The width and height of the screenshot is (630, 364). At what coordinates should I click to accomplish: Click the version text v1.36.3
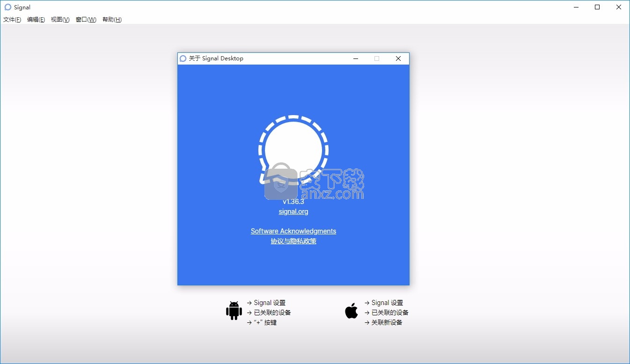click(293, 202)
